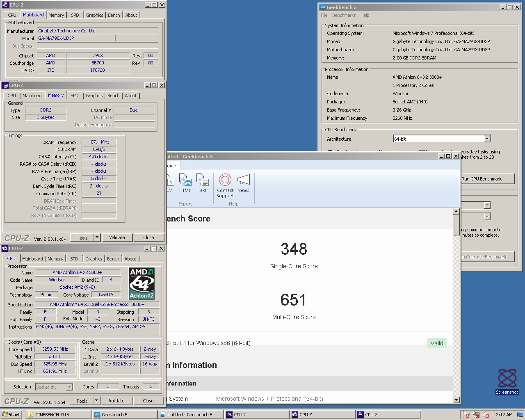Click Validate in Memory CPU-Z window
This screenshot has width=525, height=420.
tap(117, 237)
